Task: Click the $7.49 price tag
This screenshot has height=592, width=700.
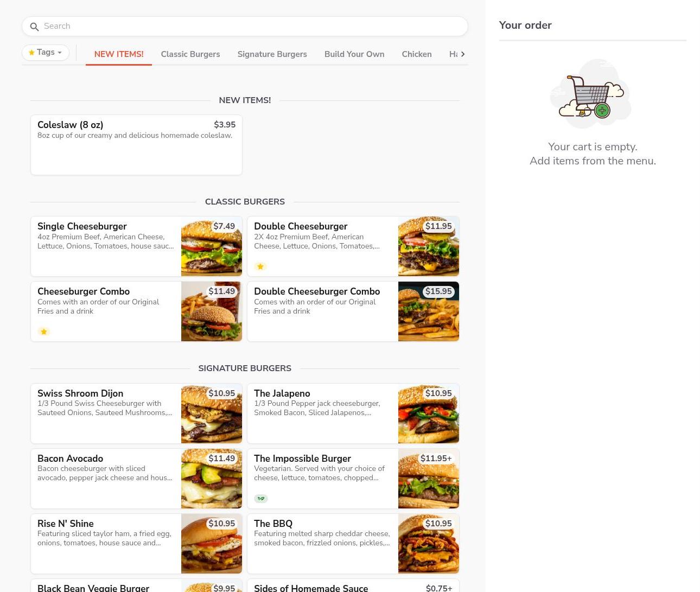Action: 224,226
